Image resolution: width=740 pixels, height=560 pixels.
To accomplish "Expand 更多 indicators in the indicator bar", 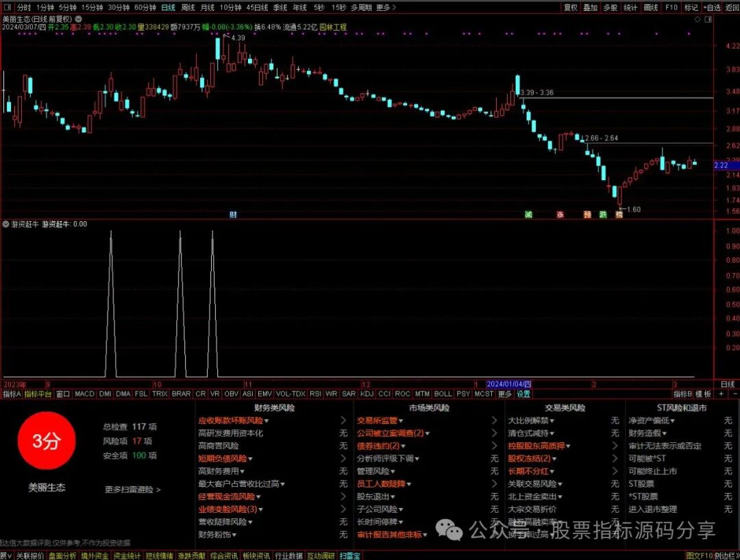I will point(505,394).
